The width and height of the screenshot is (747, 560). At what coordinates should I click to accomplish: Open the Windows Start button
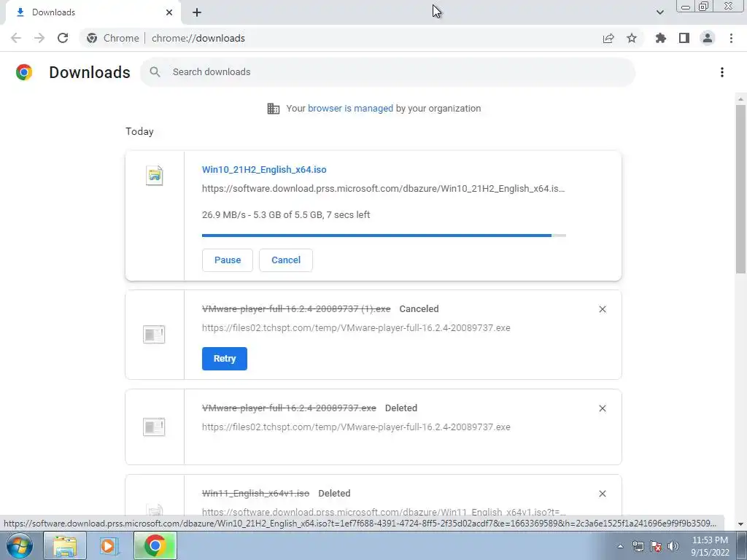(x=18, y=545)
